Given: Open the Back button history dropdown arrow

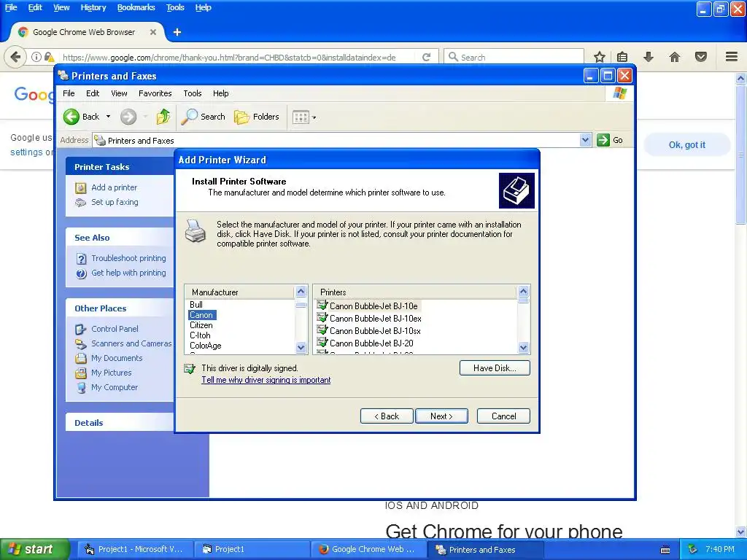Looking at the screenshot, I should coord(108,117).
